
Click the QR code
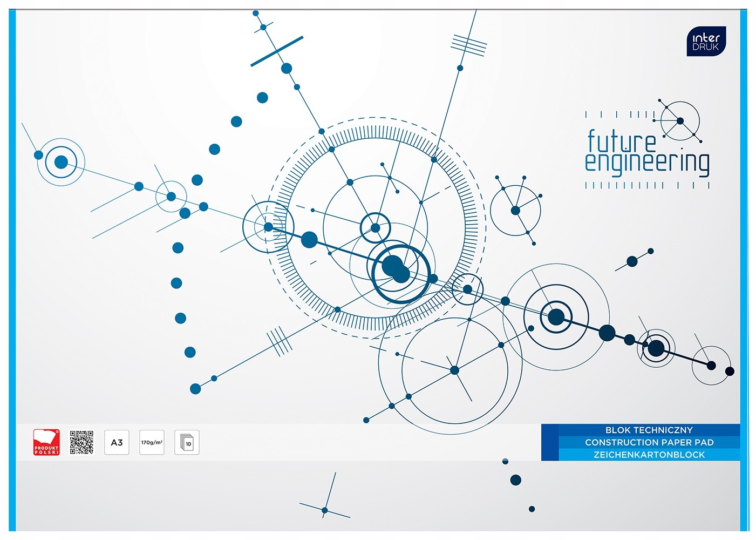81,442
